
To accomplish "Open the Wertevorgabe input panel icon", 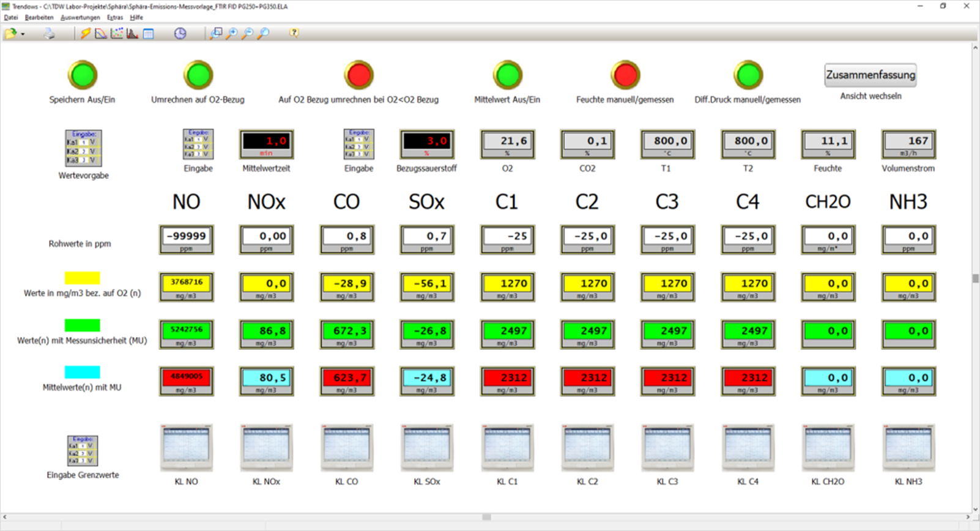I will [x=83, y=148].
